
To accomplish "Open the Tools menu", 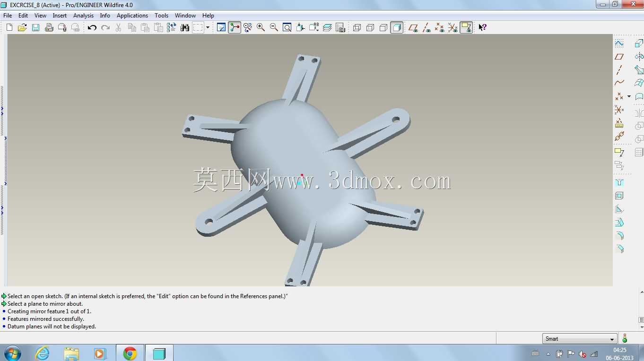I will [x=161, y=16].
